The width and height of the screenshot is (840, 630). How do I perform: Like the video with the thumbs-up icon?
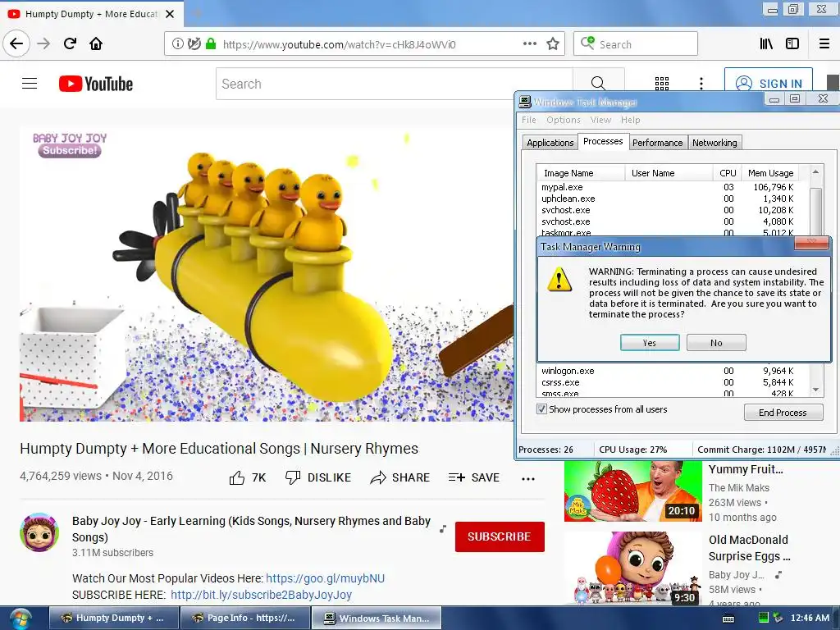click(x=237, y=477)
